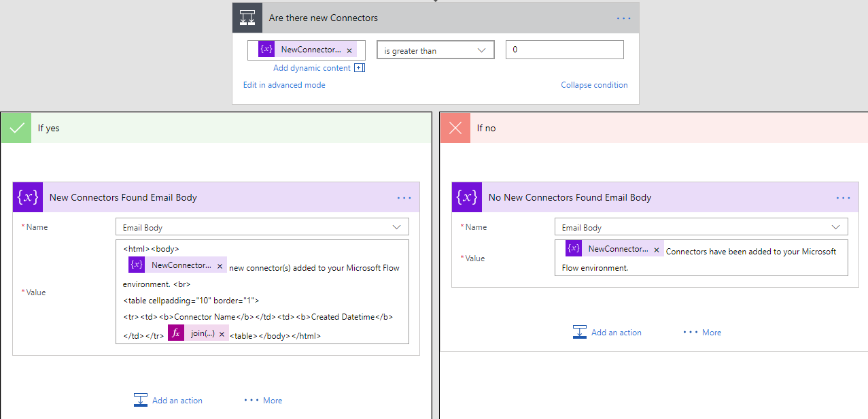Expand Name dropdown in New Connectors Found card
Screen dimensions: 868x419
[x=396, y=227]
